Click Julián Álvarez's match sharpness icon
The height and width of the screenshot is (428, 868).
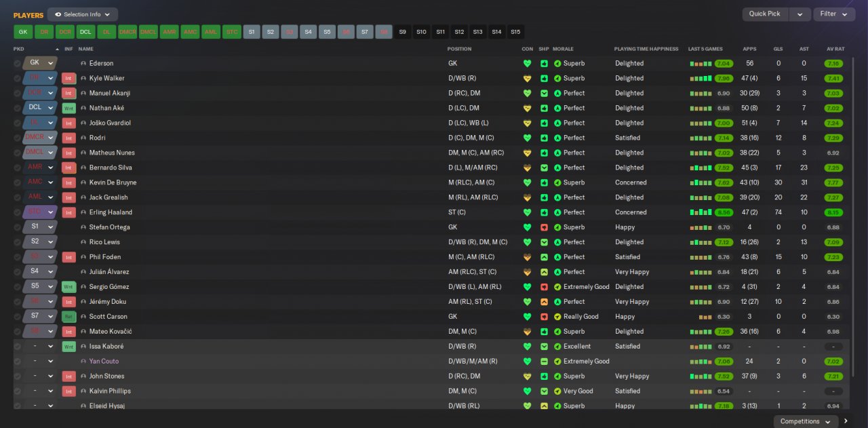(x=544, y=272)
